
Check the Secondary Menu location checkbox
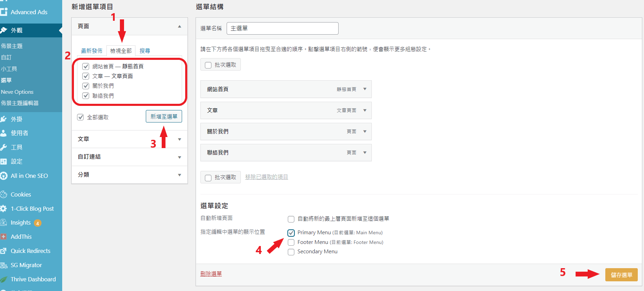click(x=291, y=252)
